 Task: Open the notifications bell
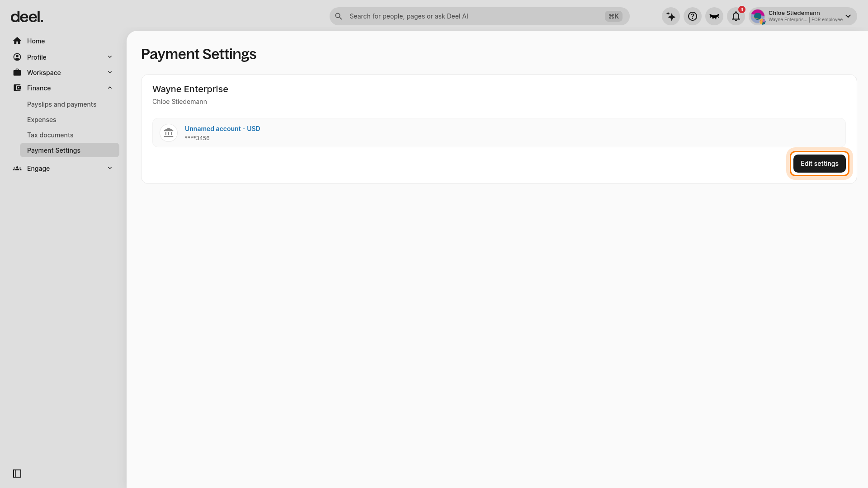click(x=736, y=16)
